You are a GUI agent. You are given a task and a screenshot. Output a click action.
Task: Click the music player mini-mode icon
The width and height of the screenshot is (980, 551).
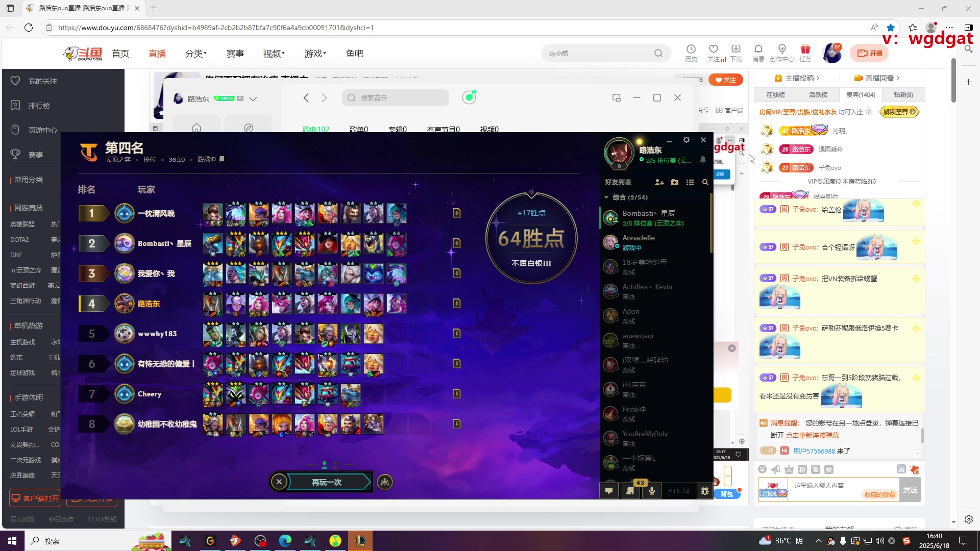[617, 98]
